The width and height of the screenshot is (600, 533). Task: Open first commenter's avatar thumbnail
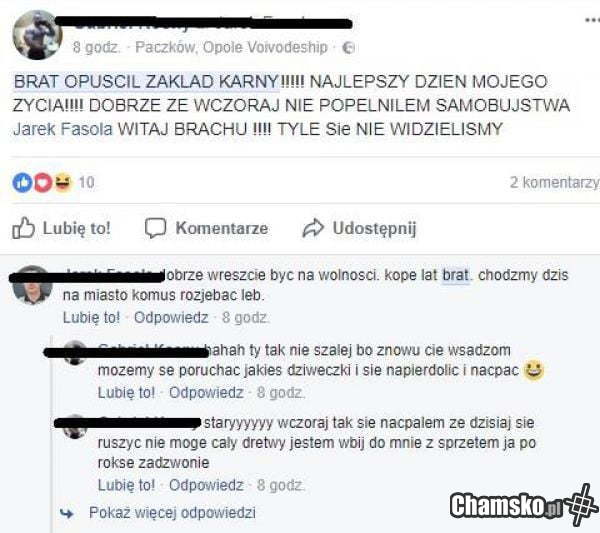32,285
